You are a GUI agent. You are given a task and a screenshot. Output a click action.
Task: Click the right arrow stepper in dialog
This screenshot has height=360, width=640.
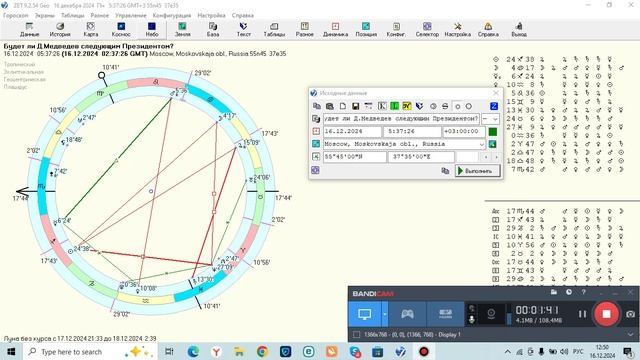tap(496, 157)
